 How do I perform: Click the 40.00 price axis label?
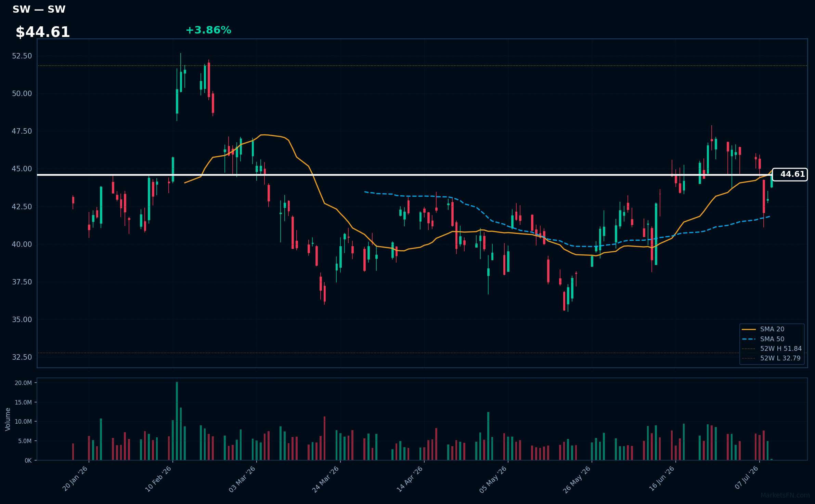click(x=22, y=244)
